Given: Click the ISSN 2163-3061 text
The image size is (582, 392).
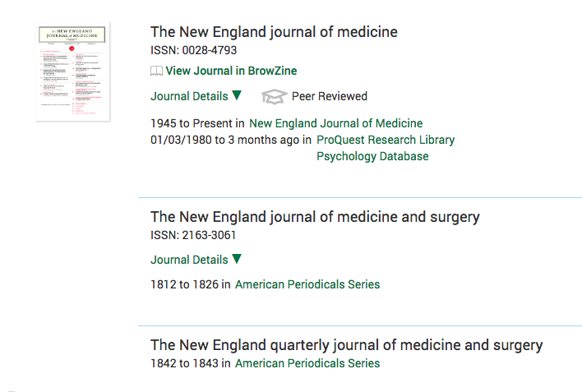Looking at the screenshot, I should (193, 235).
